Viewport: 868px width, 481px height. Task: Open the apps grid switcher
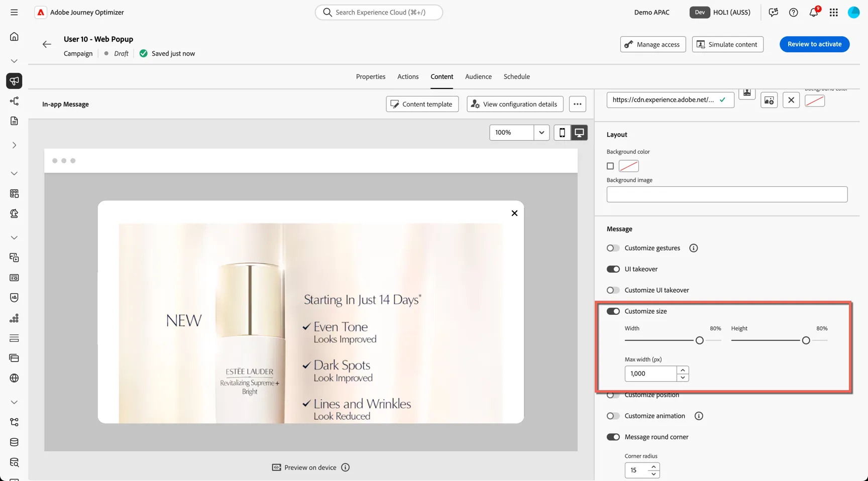coord(834,13)
